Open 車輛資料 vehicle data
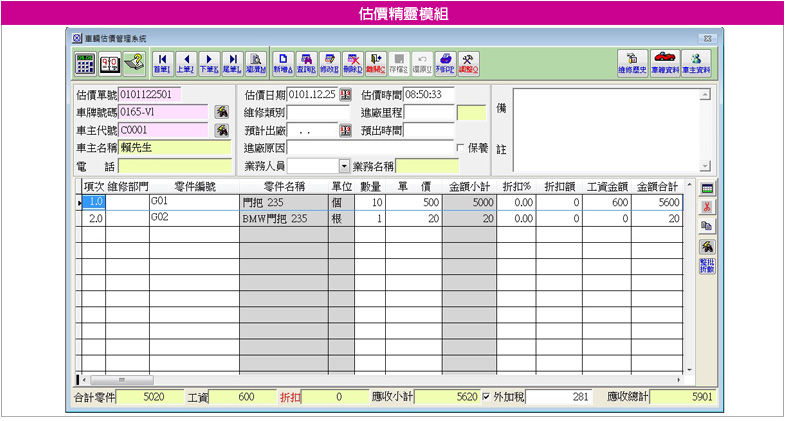This screenshot has height=421, width=786. pos(665,62)
